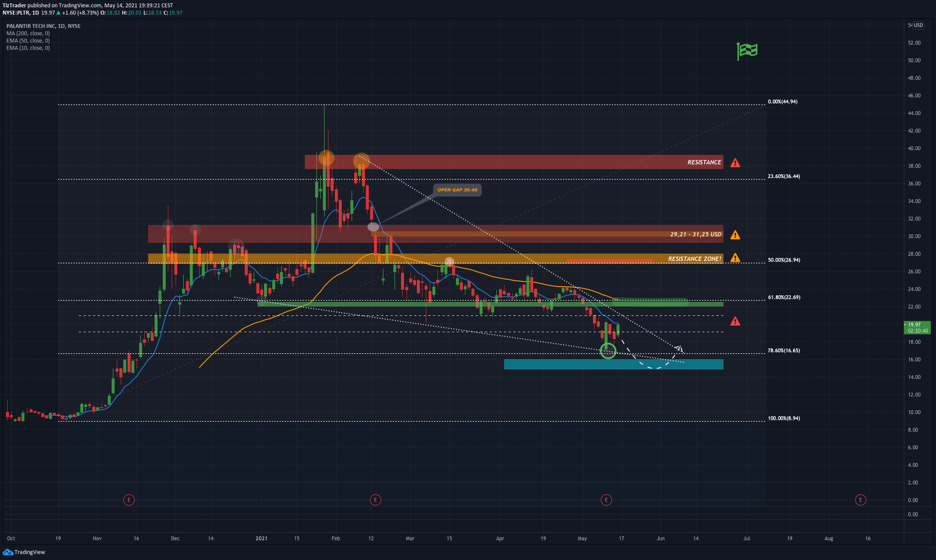Screen dimensions: 936x560
Task: Click red warning icon near 20 dollar level
Action: pyautogui.click(x=735, y=321)
